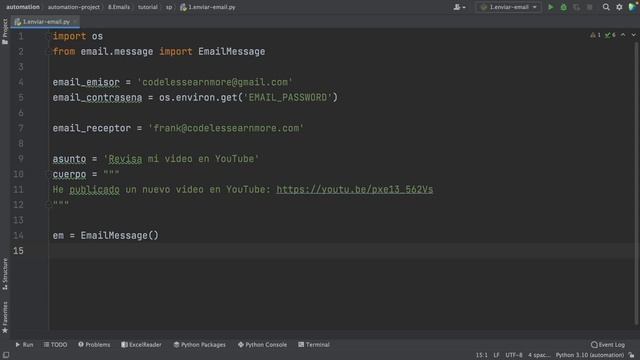This screenshot has width=640, height=360.
Task: Click the empty line 15 in the editor
Action: pos(342,251)
